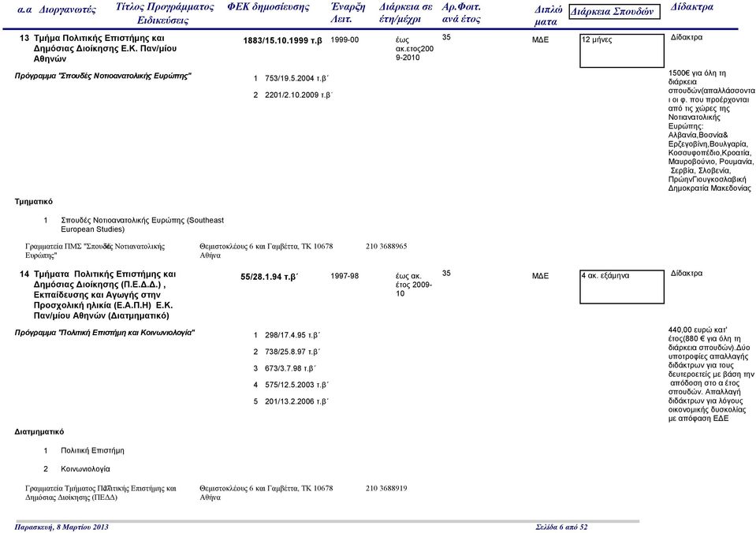Click page indicator 'Σελίδα 6 από 52'
Image resolution: width=756 pixels, height=533 pixels.
[x=562, y=527]
